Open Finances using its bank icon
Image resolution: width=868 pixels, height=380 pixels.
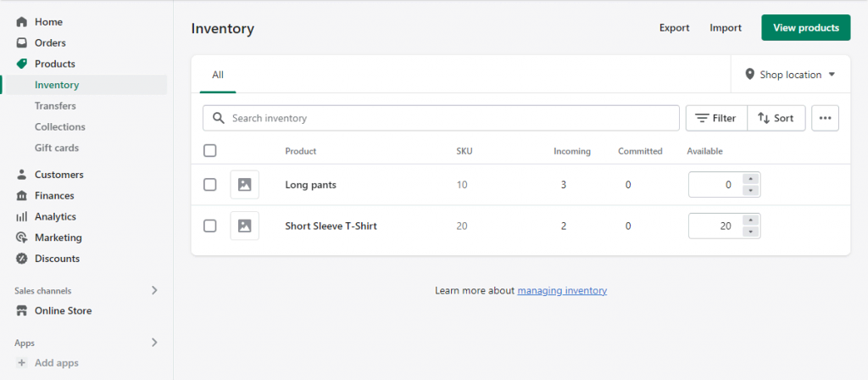point(22,196)
